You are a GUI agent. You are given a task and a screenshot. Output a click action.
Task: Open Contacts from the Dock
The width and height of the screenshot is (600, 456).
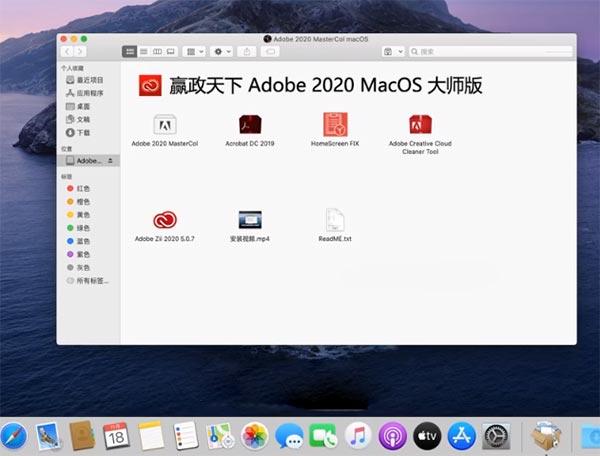click(x=82, y=436)
